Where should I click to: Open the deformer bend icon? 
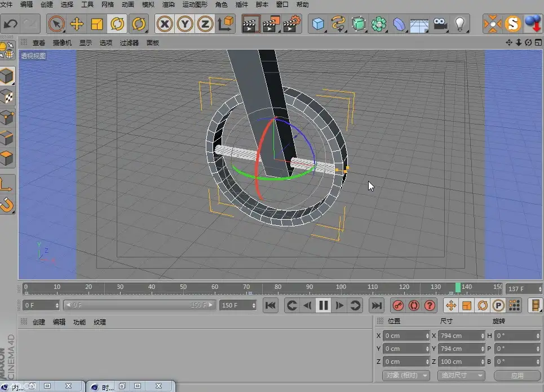click(399, 24)
